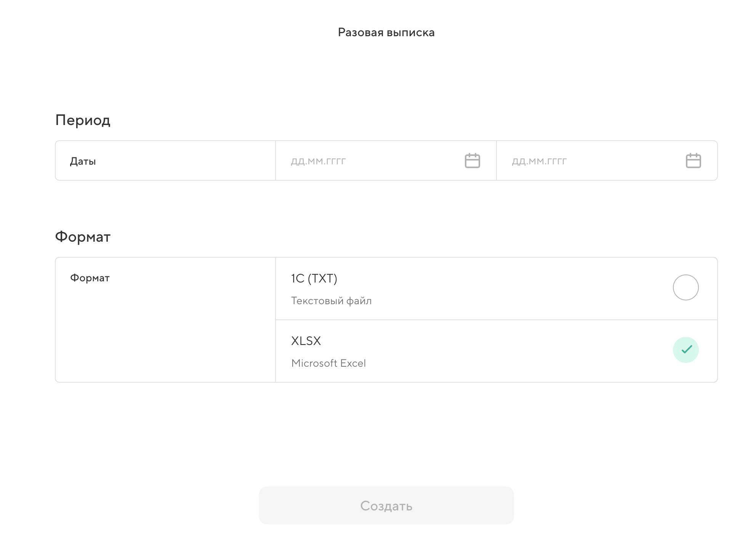Image resolution: width=756 pixels, height=539 pixels.
Task: Click blank area of 1C (TXT) row
Action: pyautogui.click(x=495, y=289)
